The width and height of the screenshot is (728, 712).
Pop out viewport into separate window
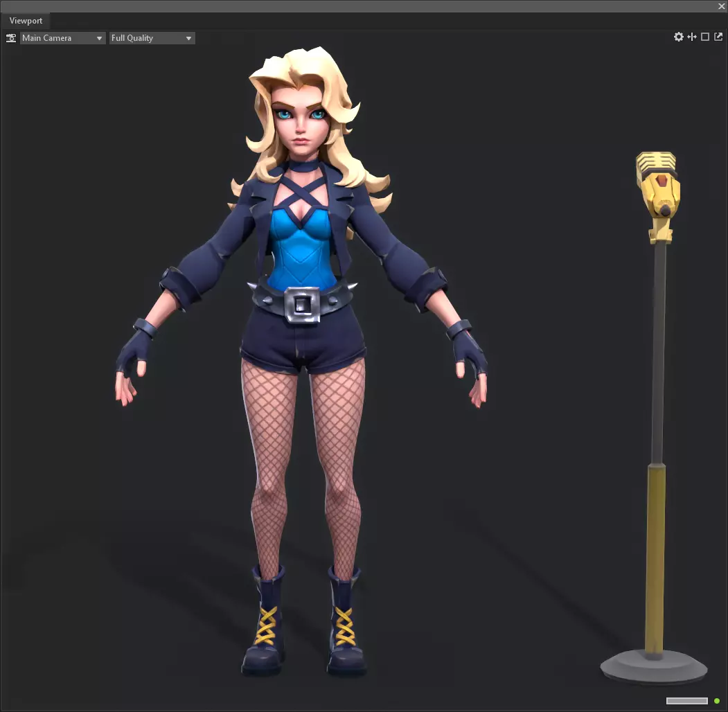pyautogui.click(x=718, y=37)
